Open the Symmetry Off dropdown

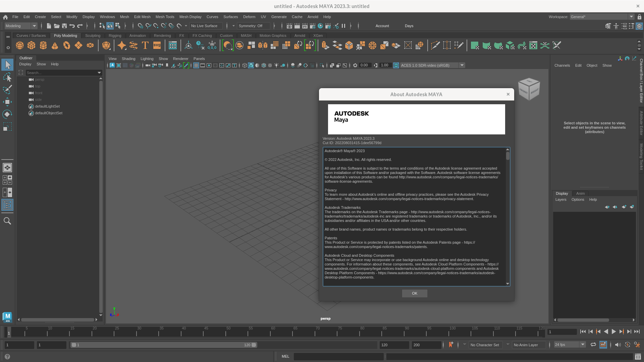[253, 26]
